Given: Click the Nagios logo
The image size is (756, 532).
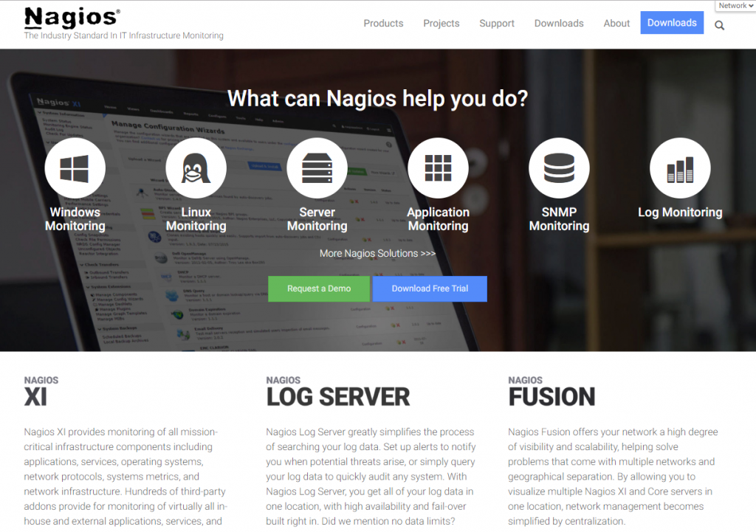Looking at the screenshot, I should point(72,18).
